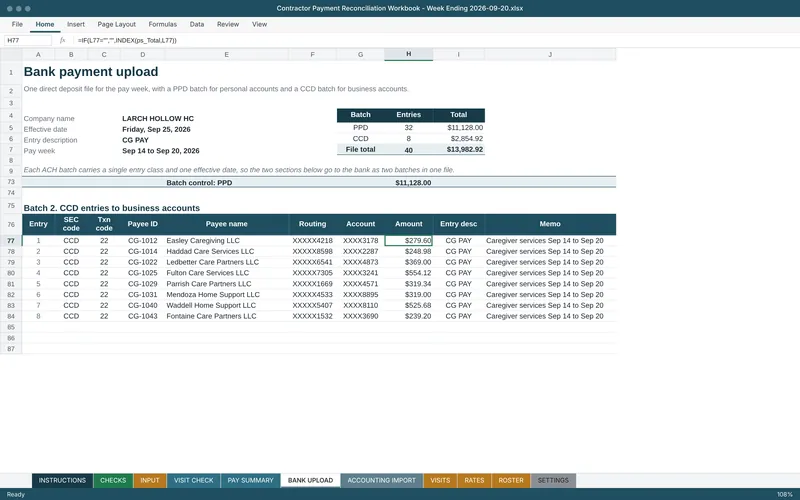
Task: Select column H header
Action: point(409,54)
